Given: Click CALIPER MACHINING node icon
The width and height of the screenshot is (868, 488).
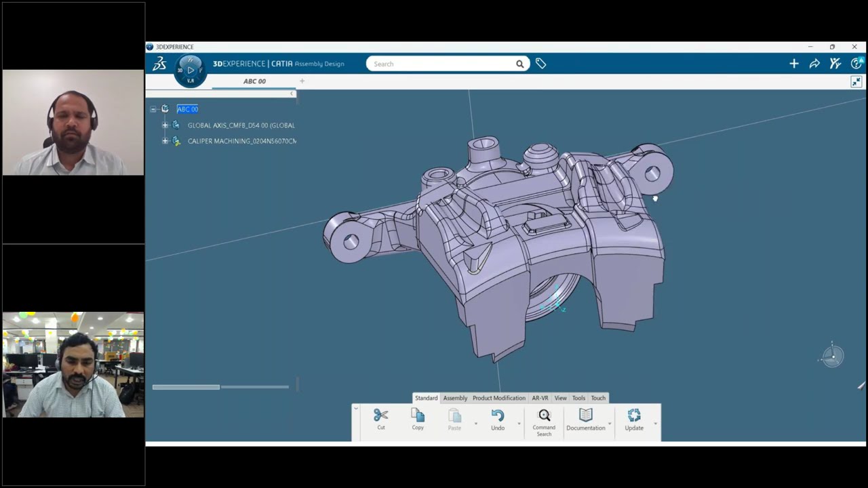Looking at the screenshot, I should click(176, 141).
